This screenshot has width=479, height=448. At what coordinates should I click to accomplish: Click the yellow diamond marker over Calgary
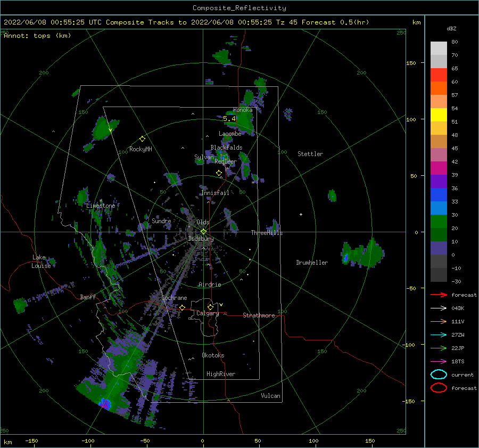(210, 307)
